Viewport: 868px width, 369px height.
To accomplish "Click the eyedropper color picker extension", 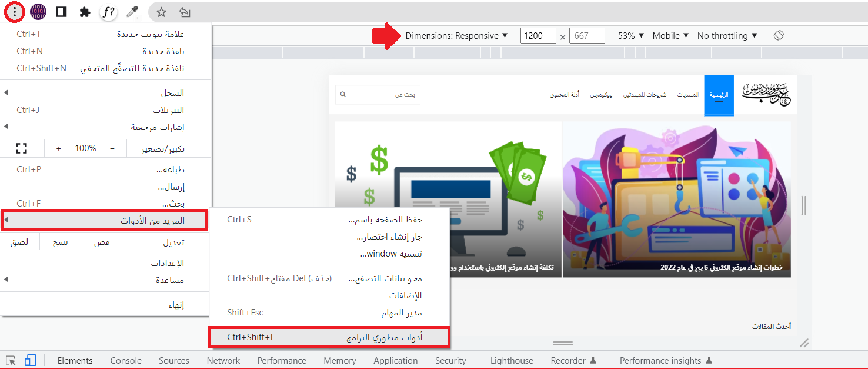I will pos(132,12).
